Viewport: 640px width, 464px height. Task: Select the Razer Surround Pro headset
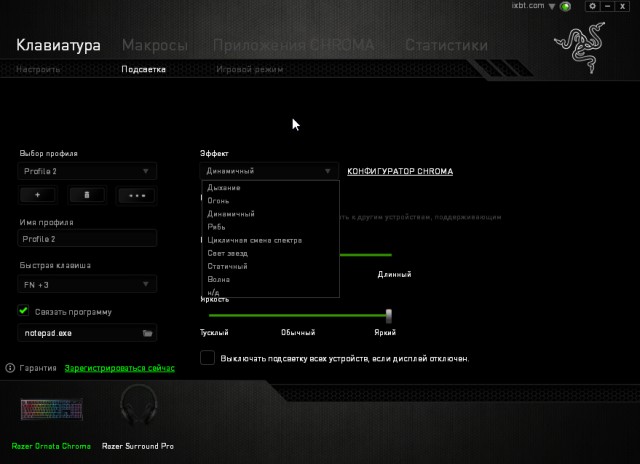(138, 411)
